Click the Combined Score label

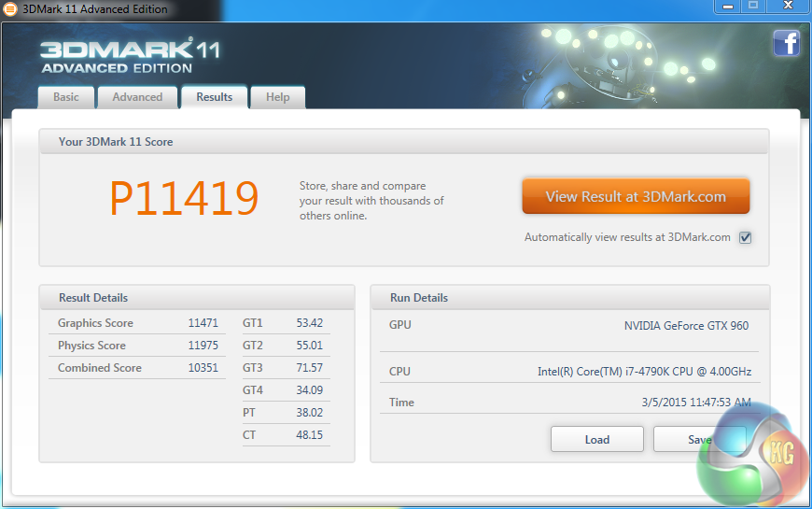point(100,367)
